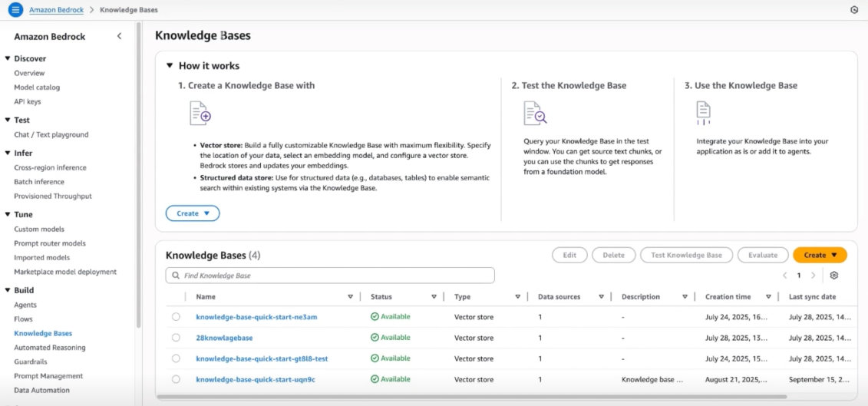The height and width of the screenshot is (406, 868).
Task: Open Batch inference page
Action: [x=39, y=182]
